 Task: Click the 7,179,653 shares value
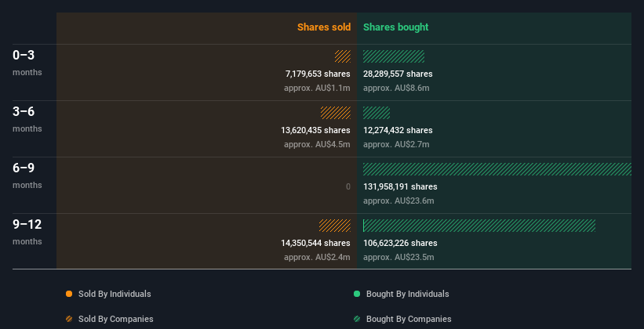pyautogui.click(x=318, y=74)
